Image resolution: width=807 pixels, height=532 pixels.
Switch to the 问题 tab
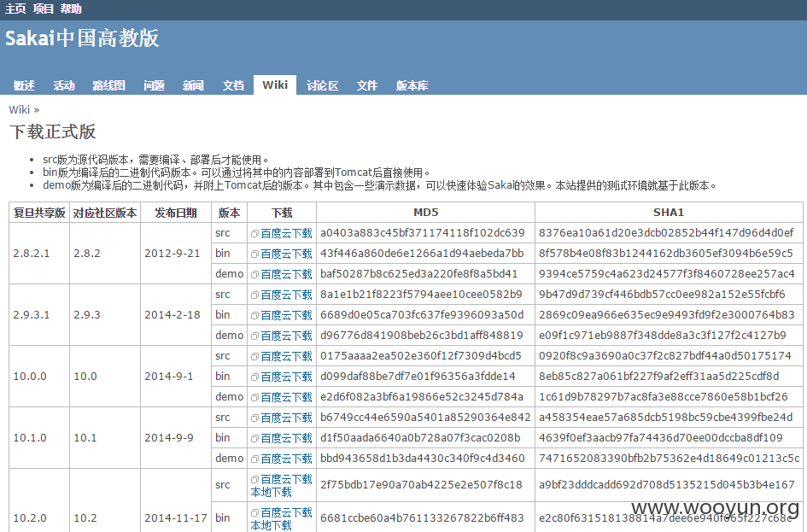coord(154,85)
